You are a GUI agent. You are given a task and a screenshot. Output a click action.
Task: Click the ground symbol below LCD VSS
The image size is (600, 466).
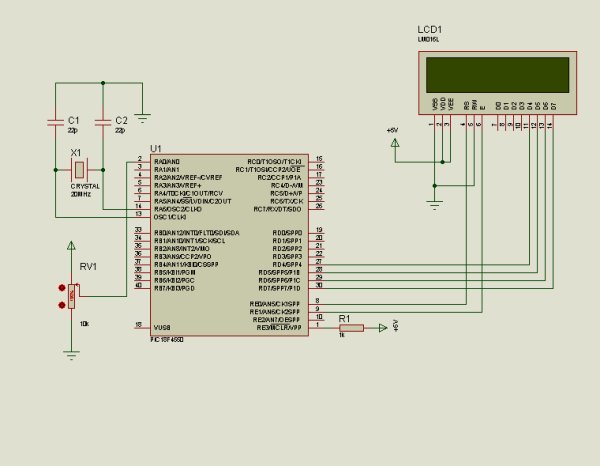[x=435, y=205]
